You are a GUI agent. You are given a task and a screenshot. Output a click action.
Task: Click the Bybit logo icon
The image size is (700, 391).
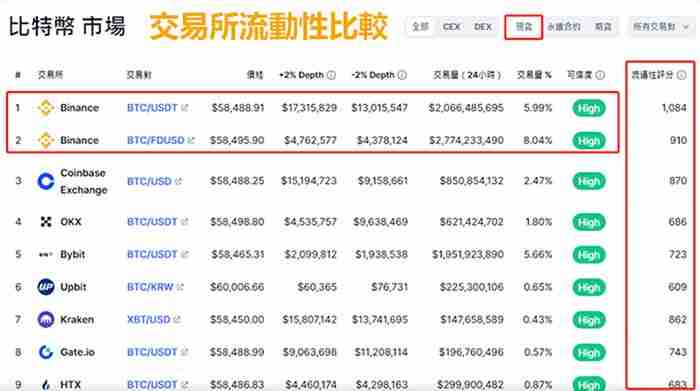coord(46,254)
